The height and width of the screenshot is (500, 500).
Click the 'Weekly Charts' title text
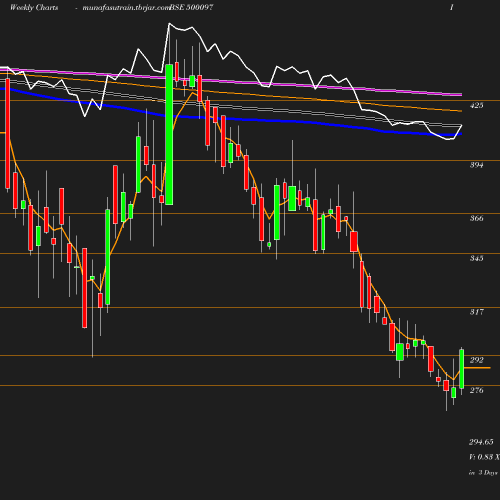[x=34, y=7]
